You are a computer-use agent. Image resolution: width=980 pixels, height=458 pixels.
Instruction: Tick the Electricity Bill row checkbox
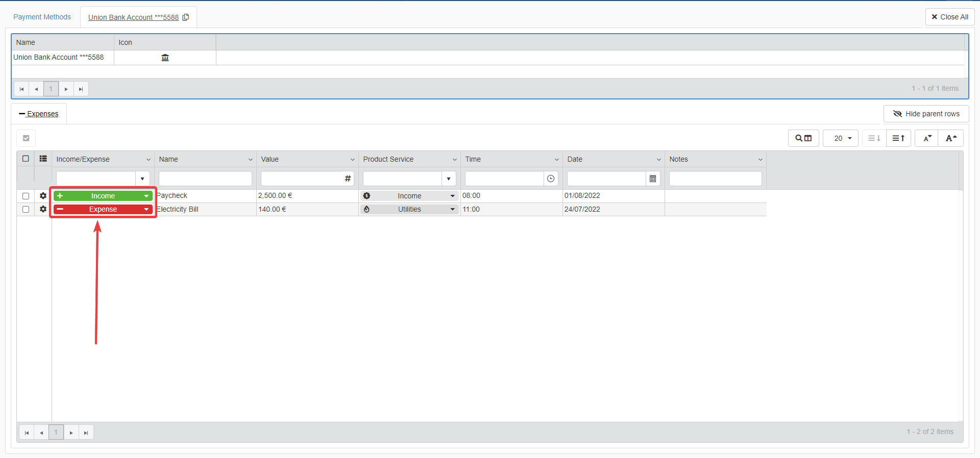point(26,209)
